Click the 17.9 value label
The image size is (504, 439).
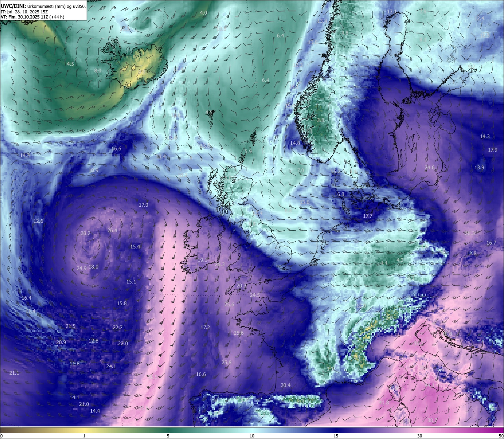pos(493,150)
